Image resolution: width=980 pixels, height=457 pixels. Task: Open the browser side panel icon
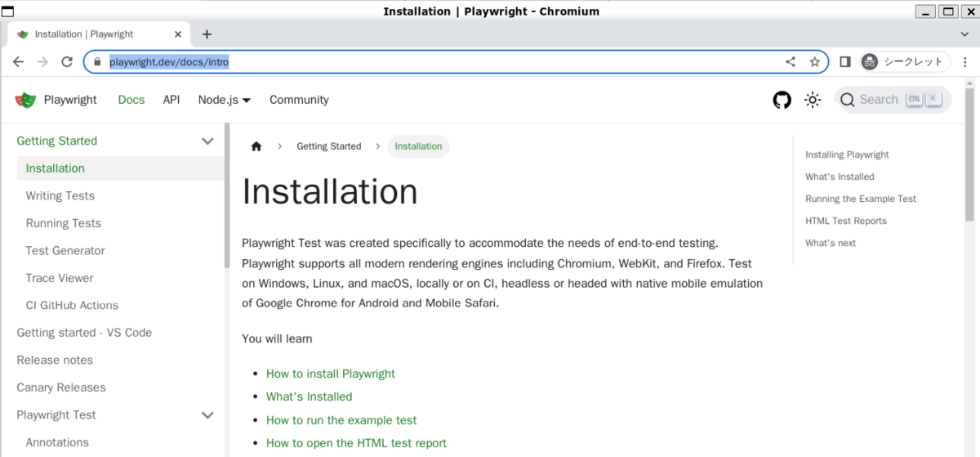(x=845, y=61)
